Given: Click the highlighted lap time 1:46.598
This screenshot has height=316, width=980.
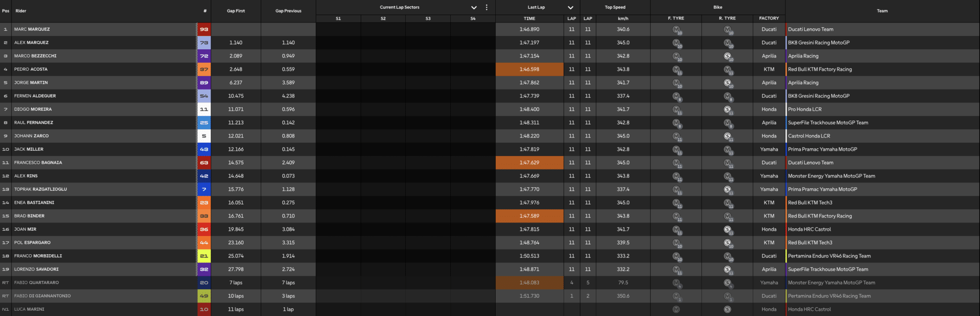Looking at the screenshot, I should point(529,69).
